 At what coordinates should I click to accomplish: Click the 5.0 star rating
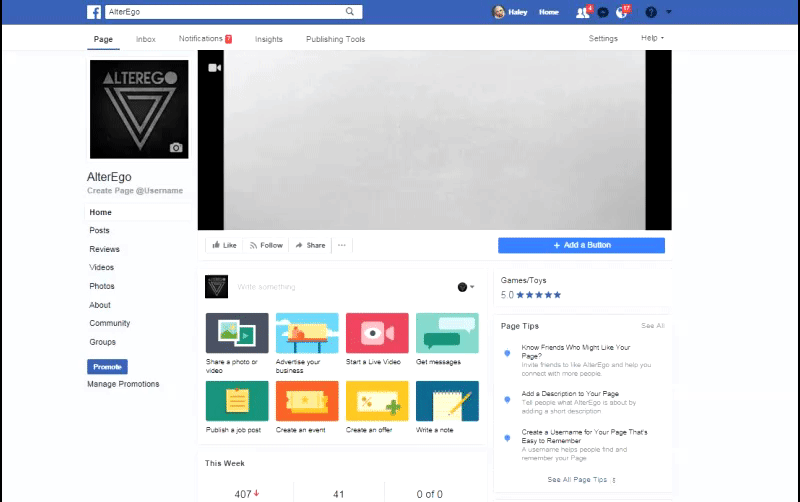coord(531,295)
